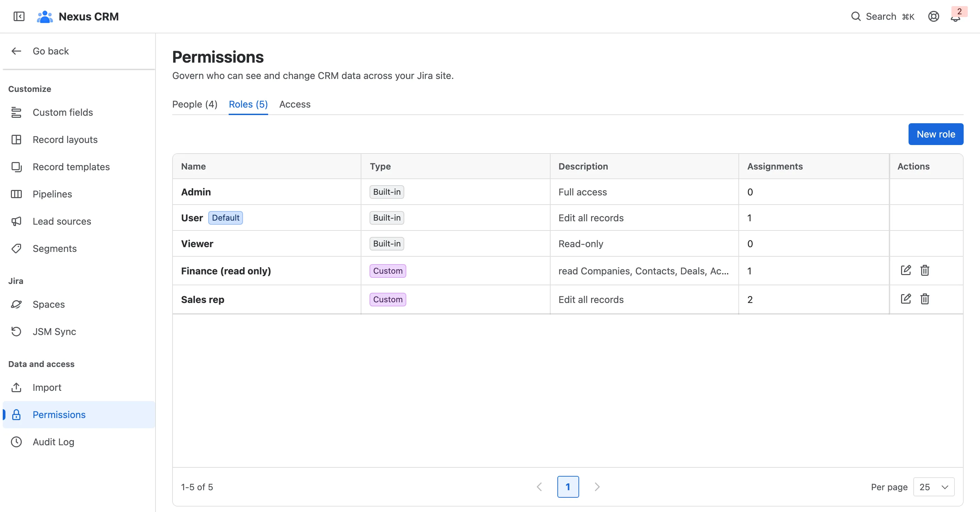Click the User role name

tap(192, 218)
